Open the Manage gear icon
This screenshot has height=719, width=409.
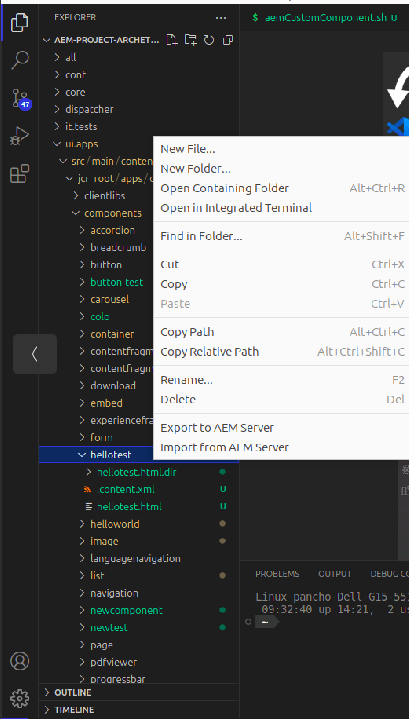pos(20,698)
